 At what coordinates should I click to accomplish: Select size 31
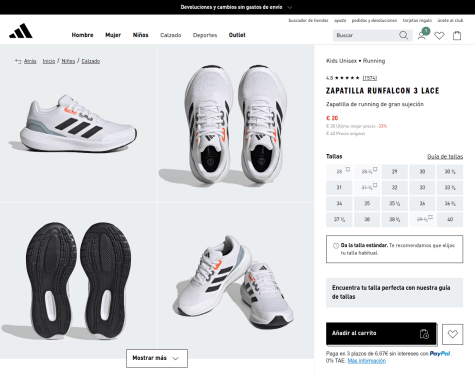click(x=339, y=187)
